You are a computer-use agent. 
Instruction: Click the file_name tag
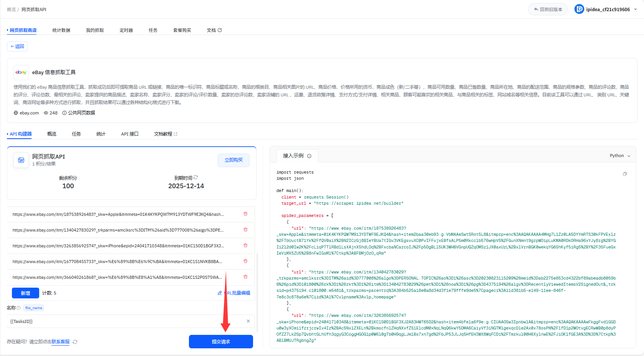point(34,308)
